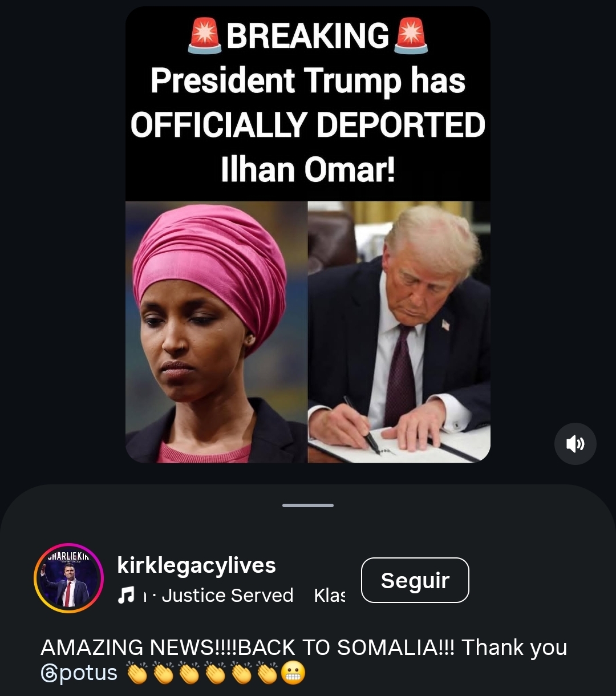Open the Justice Served audio track
The width and height of the screenshot is (616, 696).
pyautogui.click(x=227, y=596)
